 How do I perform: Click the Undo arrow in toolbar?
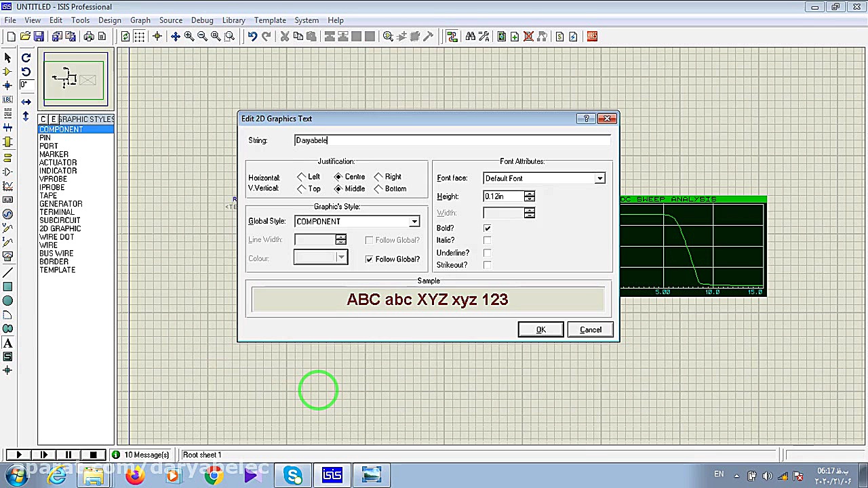(252, 37)
